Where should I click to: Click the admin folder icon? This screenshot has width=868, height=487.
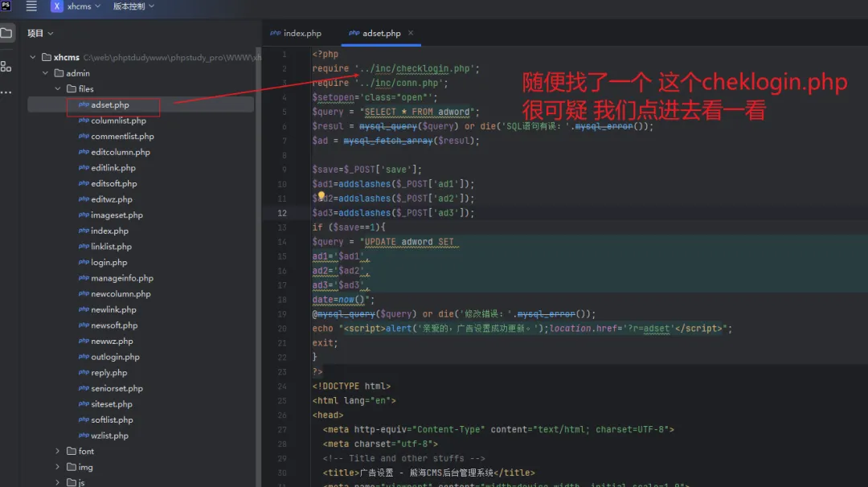point(59,73)
